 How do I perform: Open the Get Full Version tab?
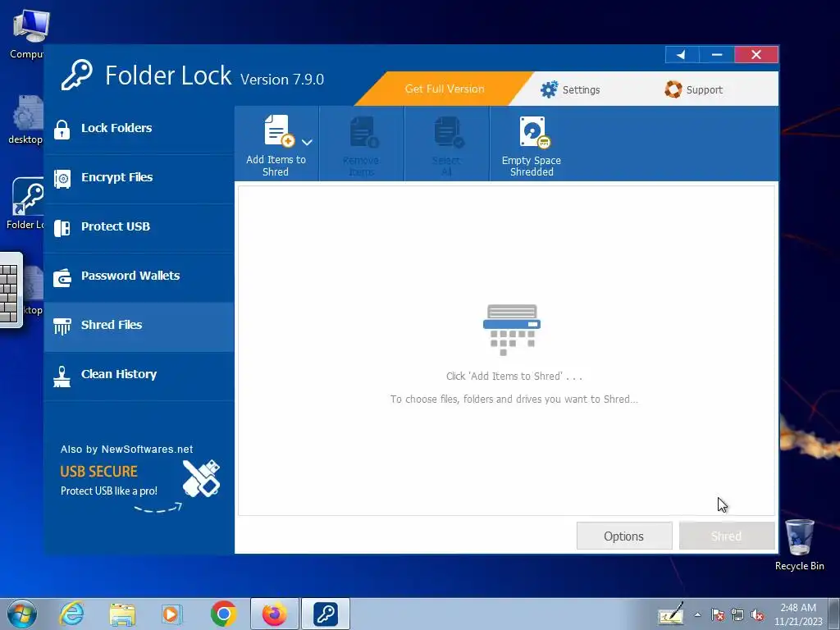tap(444, 89)
